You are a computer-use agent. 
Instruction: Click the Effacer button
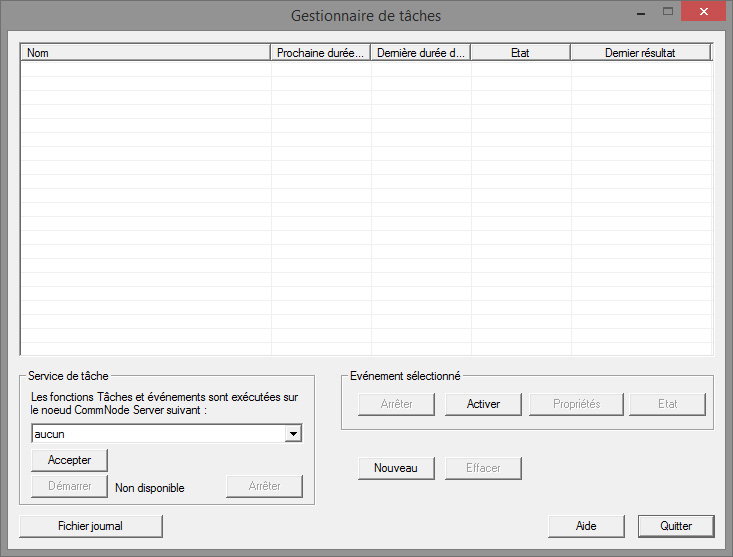[x=483, y=468]
